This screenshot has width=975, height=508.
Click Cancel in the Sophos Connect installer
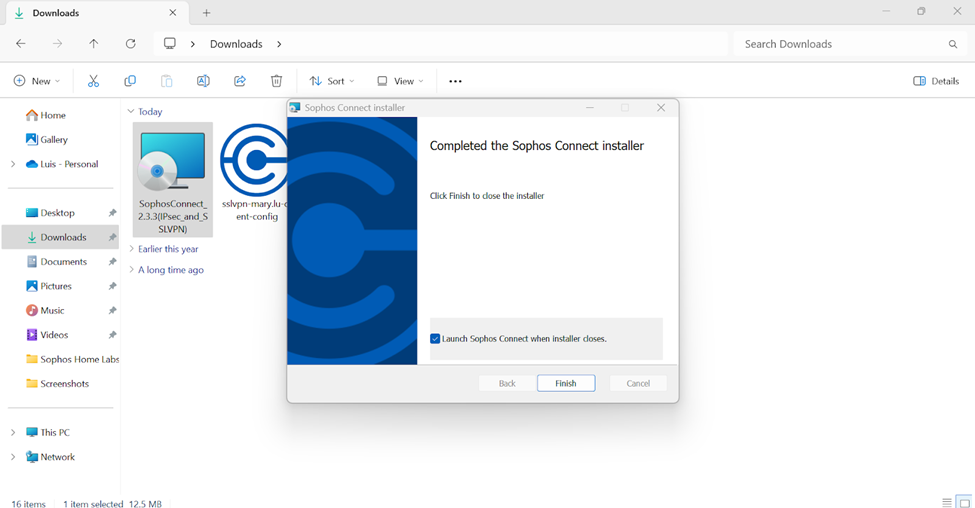638,383
